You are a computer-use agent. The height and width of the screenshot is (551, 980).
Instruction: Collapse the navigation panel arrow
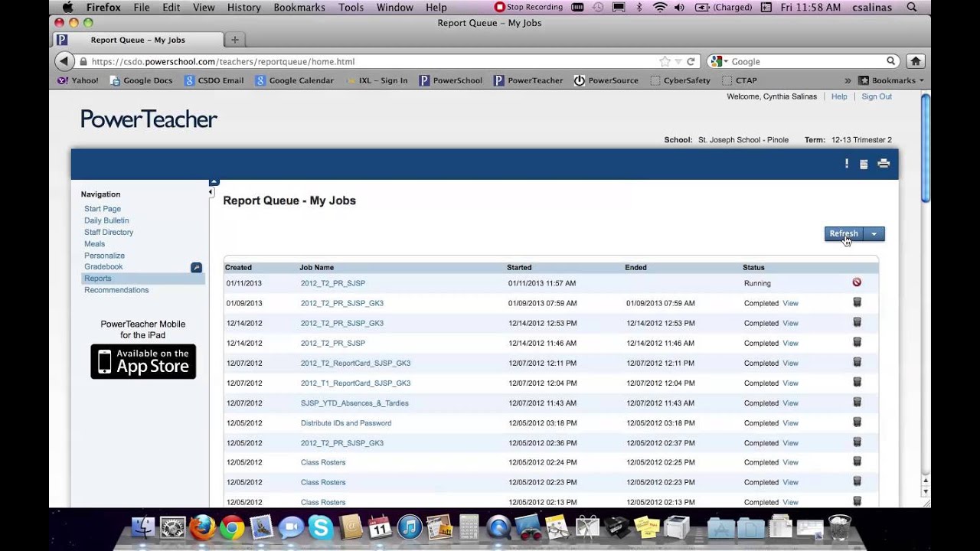[x=211, y=193]
